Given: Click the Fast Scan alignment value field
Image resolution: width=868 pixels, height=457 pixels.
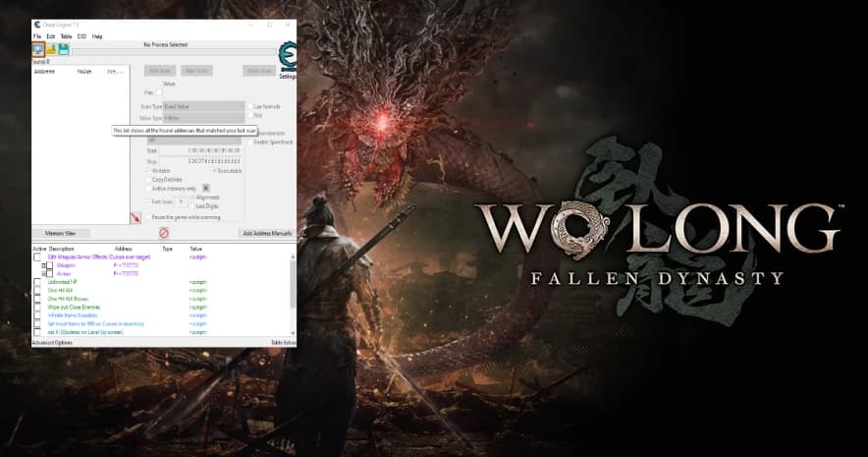Looking at the screenshot, I should click(181, 201).
